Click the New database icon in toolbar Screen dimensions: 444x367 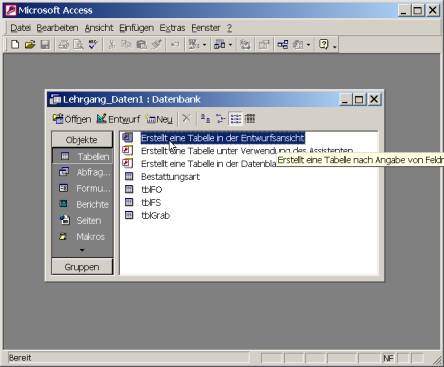(x=15, y=44)
